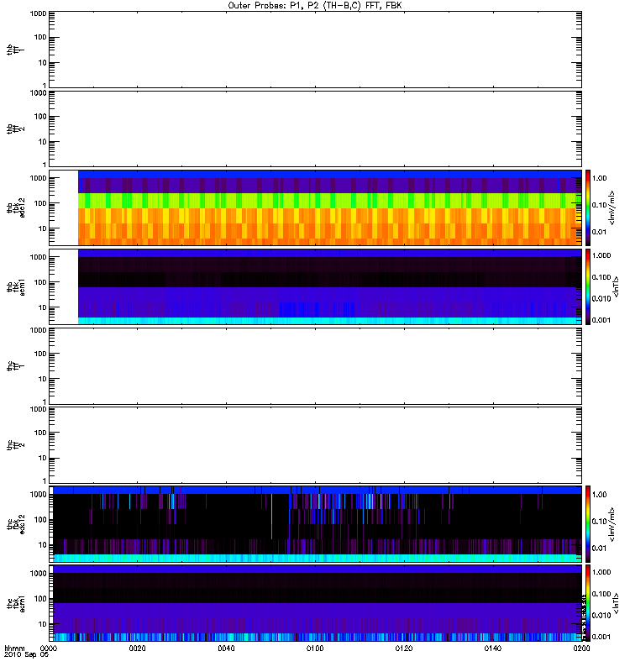Click '0.10' on thc edc12 color bar scale
Screen dimensions: 630x672
point(600,521)
